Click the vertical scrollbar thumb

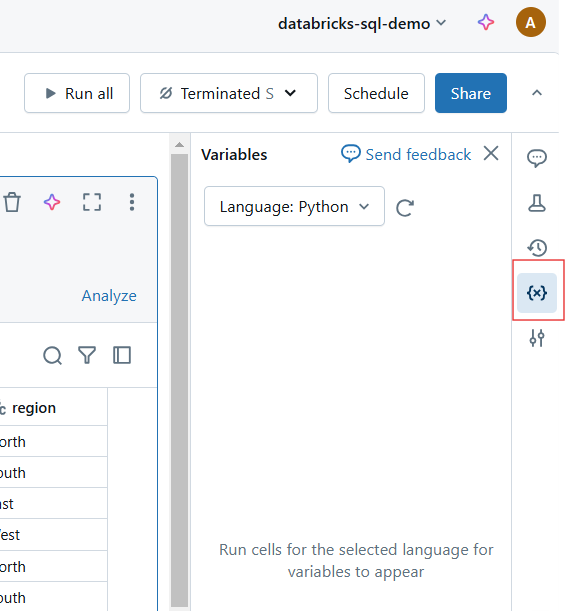pos(179,380)
